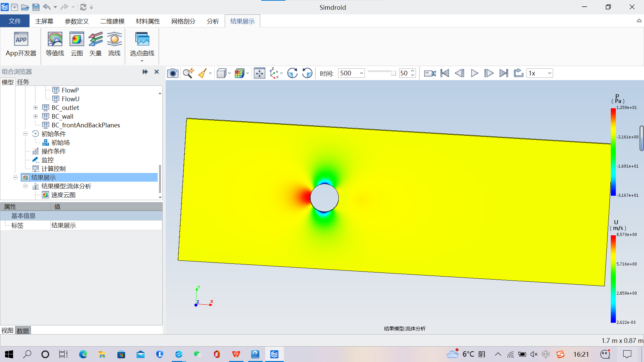The image size is (644, 362).
Task: Click the new file icon in title bar
Action: point(14,7)
